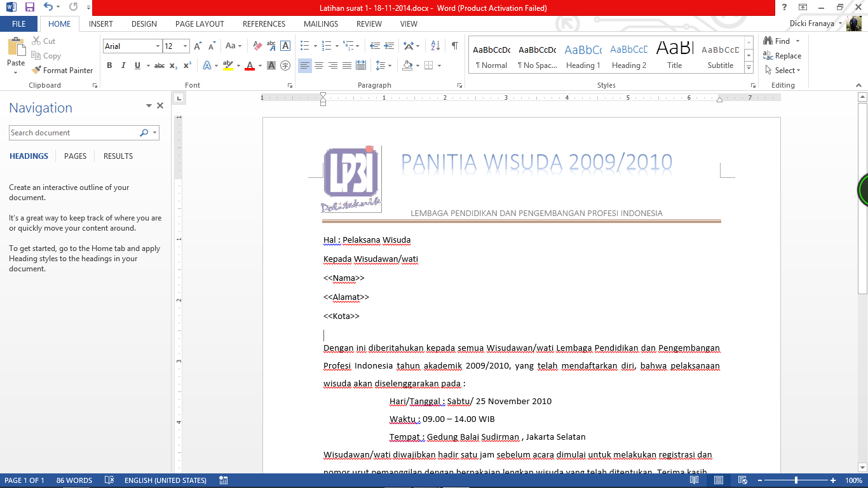
Task: Apply Center alignment to the paragraph
Action: click(x=318, y=65)
